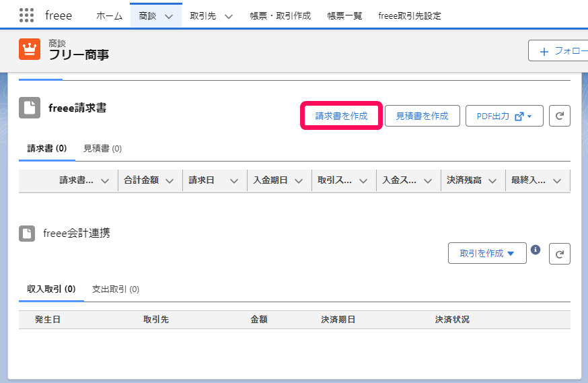This screenshot has height=383, width=588.
Task: Open 入金ス... column menu chevron
Action: point(427,181)
